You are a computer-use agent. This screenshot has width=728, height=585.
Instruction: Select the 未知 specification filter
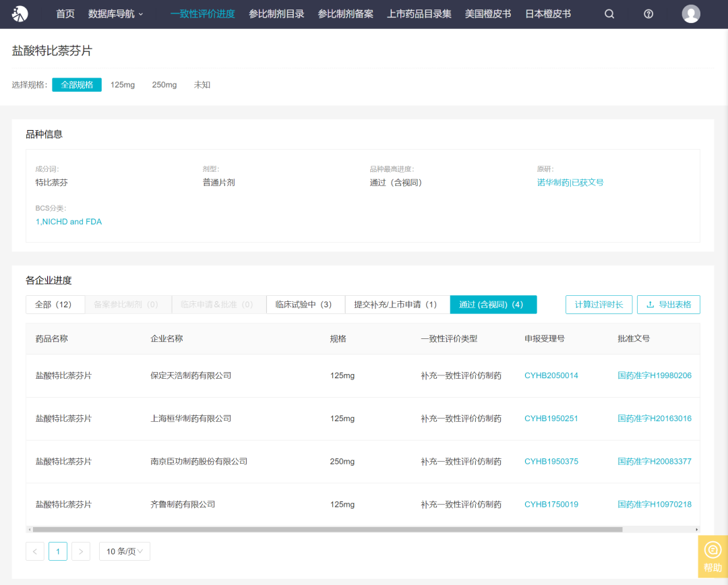(202, 84)
